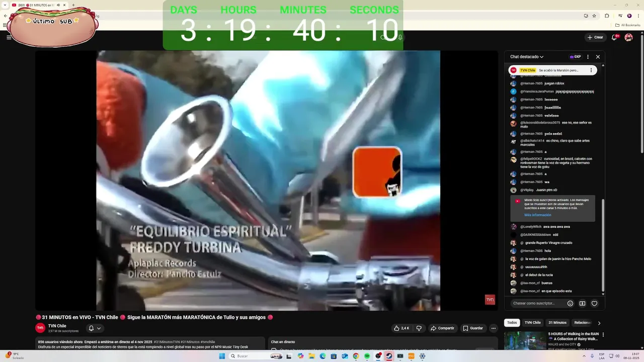This screenshot has height=362, width=644.
Task: Open the subscription notification bell dropdown
Action: 95,328
